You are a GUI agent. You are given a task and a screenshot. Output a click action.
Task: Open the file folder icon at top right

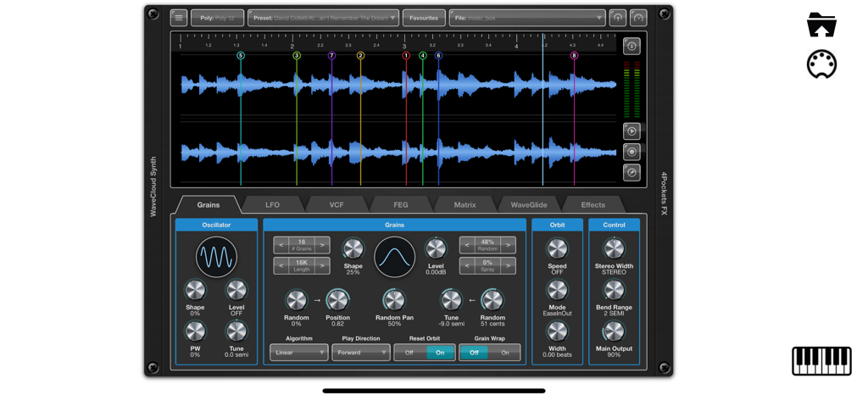coord(821,25)
